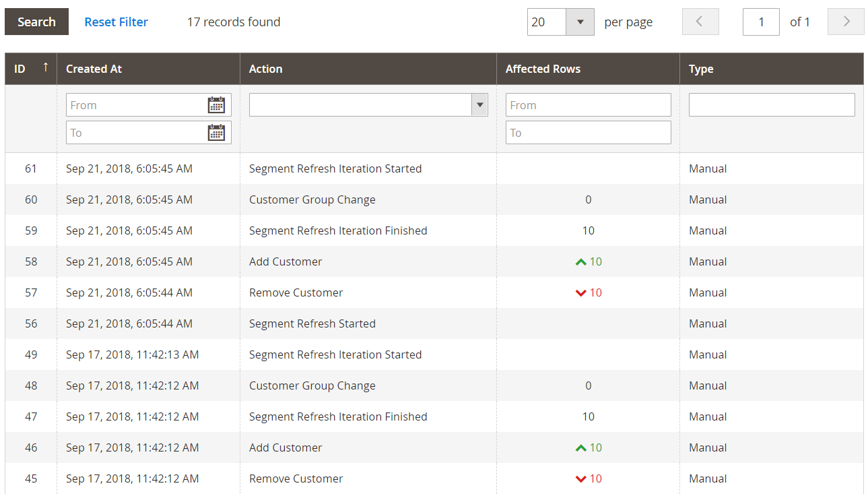
Task: Click affected rows value 0 in row 60
Action: pos(589,199)
